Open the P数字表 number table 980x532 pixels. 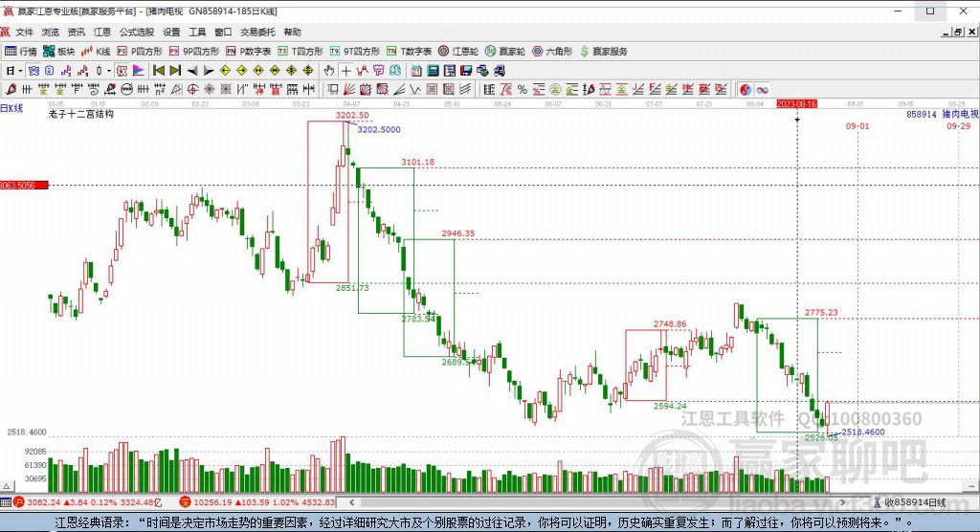tap(248, 52)
